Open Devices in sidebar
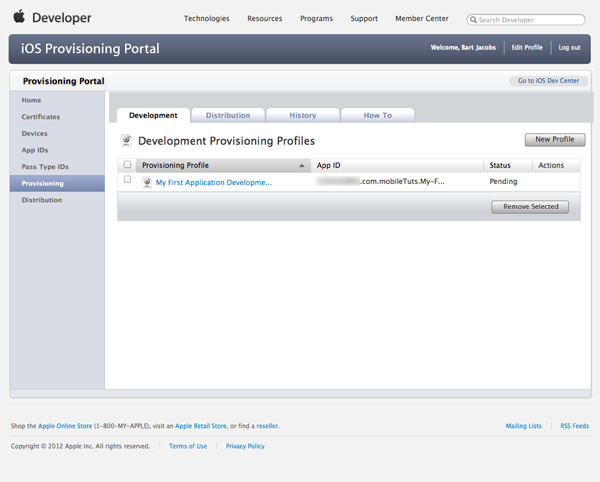This screenshot has height=482, width=600. coord(34,134)
